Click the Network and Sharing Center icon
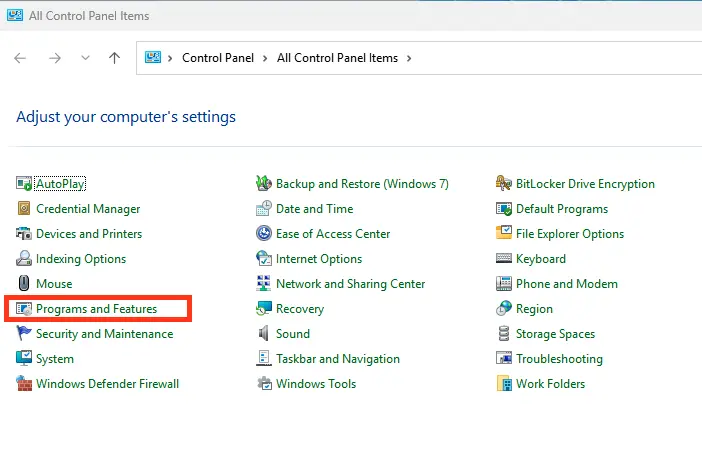Viewport: 702px width, 472px height. (264, 284)
